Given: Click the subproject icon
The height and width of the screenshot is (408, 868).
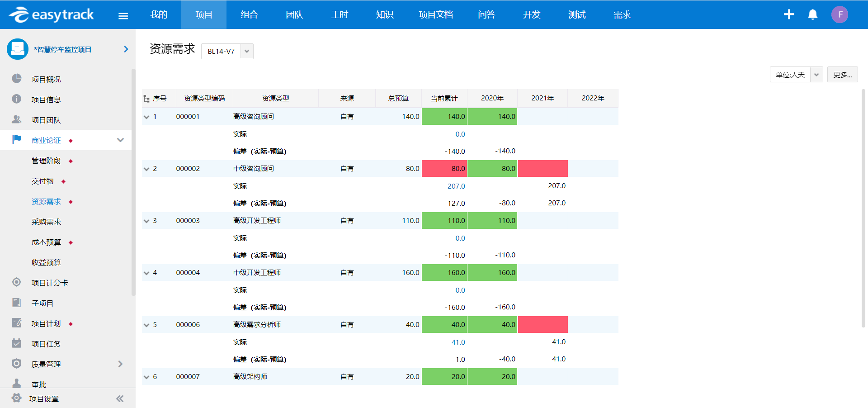Looking at the screenshot, I should pyautogui.click(x=17, y=303).
